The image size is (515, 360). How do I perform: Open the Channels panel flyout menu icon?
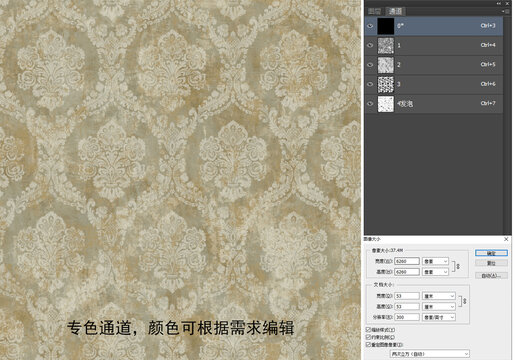pos(506,11)
